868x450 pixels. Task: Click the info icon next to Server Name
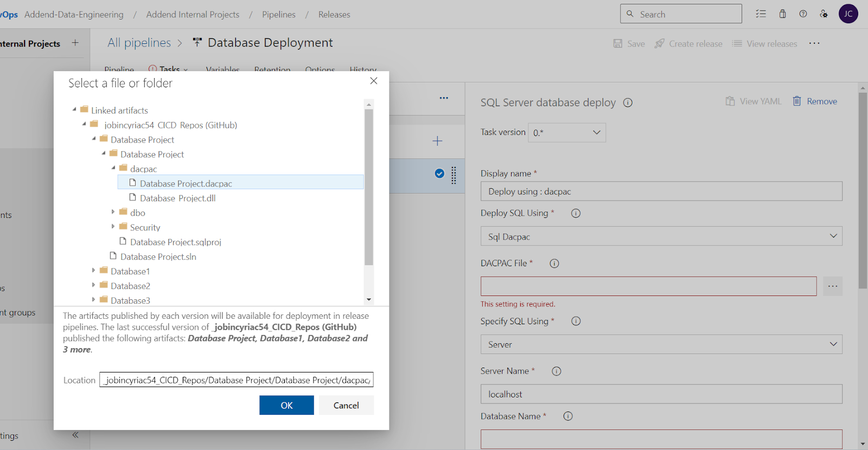coord(556,371)
